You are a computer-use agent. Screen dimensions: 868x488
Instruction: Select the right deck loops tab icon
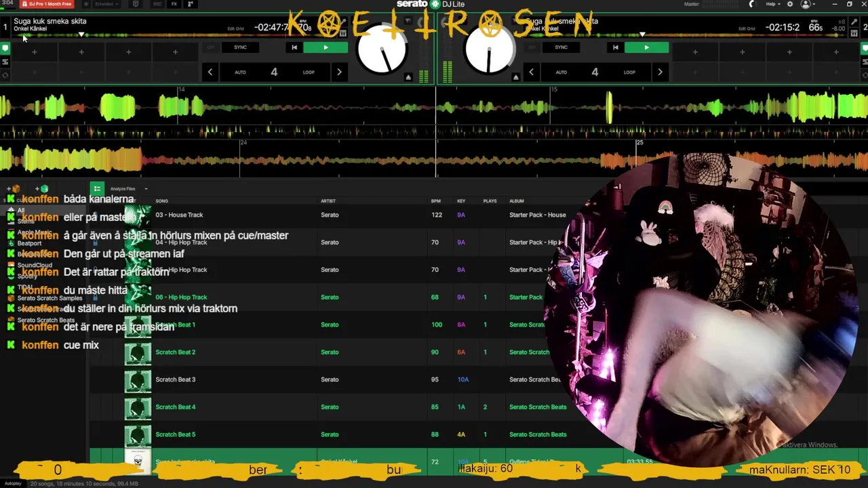pos(863,62)
